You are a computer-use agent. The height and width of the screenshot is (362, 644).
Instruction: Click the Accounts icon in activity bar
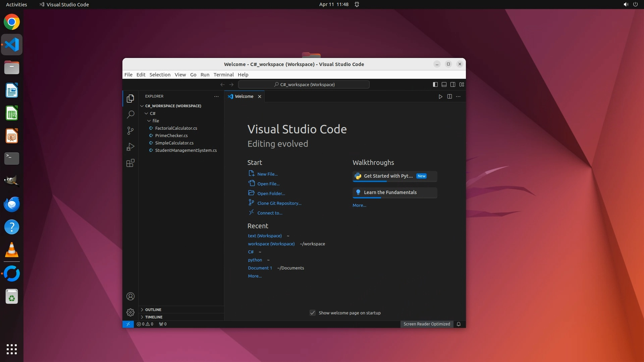[x=130, y=296]
